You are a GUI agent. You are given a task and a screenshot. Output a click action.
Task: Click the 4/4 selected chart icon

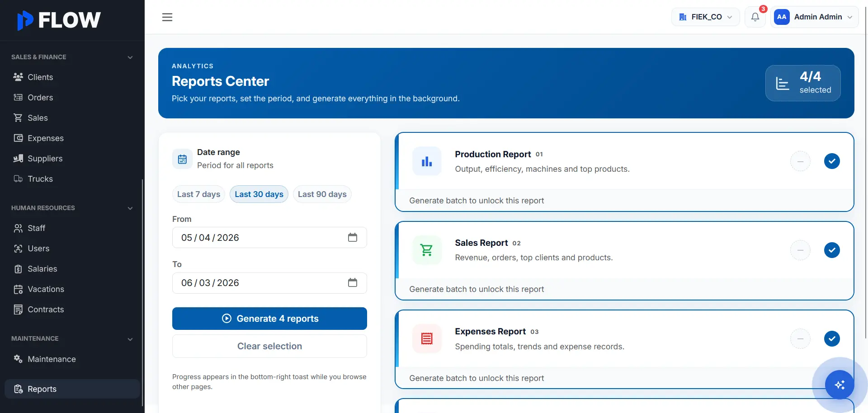pos(783,83)
